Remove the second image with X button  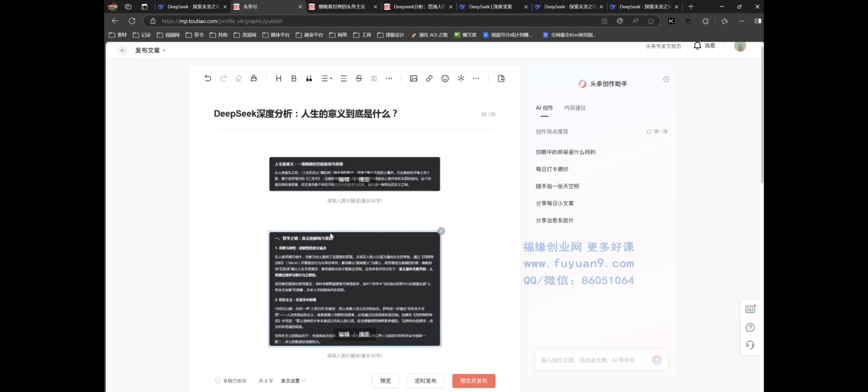(441, 231)
